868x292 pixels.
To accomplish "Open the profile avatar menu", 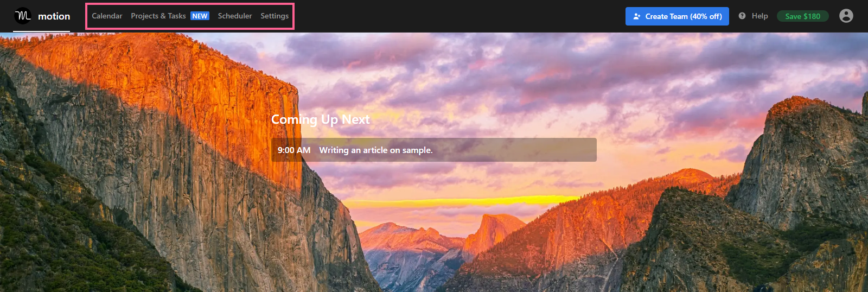I will 846,16.
